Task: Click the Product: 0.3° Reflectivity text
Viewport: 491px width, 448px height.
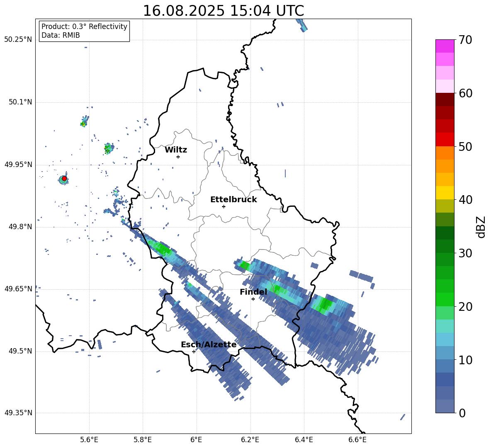Action: pyautogui.click(x=84, y=26)
